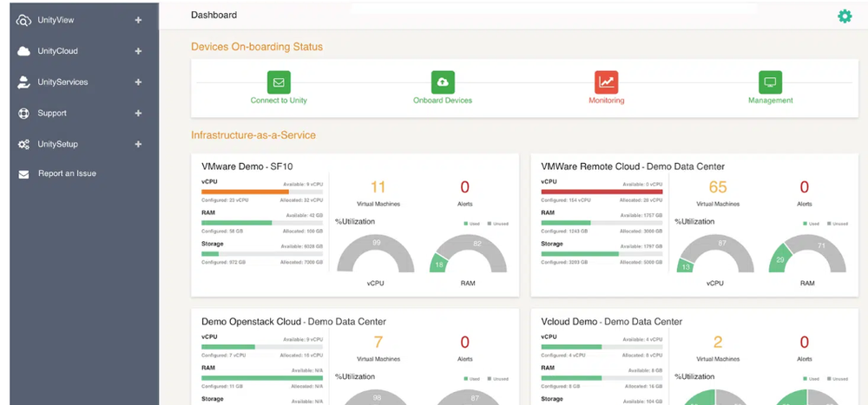The image size is (868, 405).
Task: Click VMWare Remote Cloud RAM gauge
Action: 807,253
